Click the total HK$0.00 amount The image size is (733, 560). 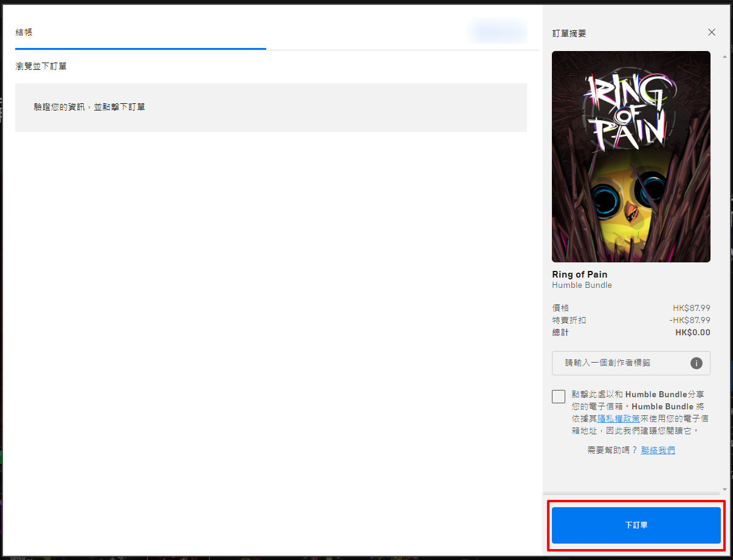pos(693,332)
